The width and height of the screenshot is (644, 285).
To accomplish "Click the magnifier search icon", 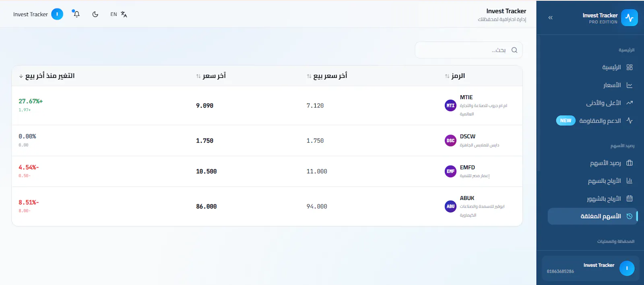I will (514, 50).
